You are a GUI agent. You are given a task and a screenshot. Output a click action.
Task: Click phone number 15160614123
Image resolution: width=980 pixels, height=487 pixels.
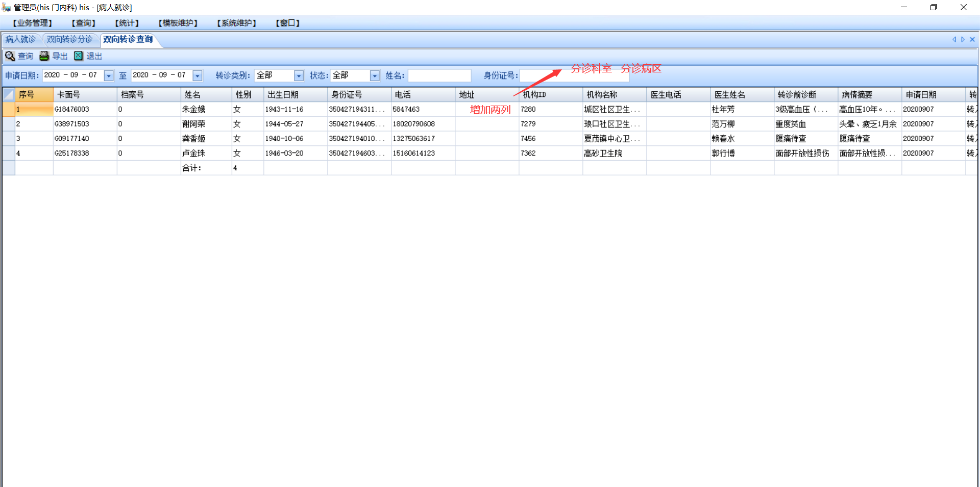pyautogui.click(x=414, y=153)
